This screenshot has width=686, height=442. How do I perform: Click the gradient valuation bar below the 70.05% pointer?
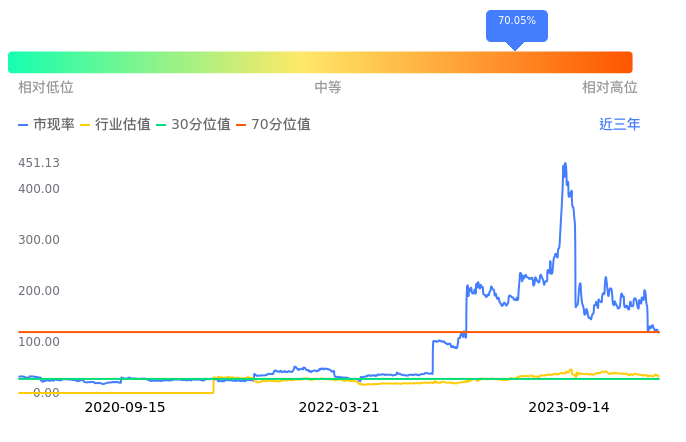click(x=516, y=62)
